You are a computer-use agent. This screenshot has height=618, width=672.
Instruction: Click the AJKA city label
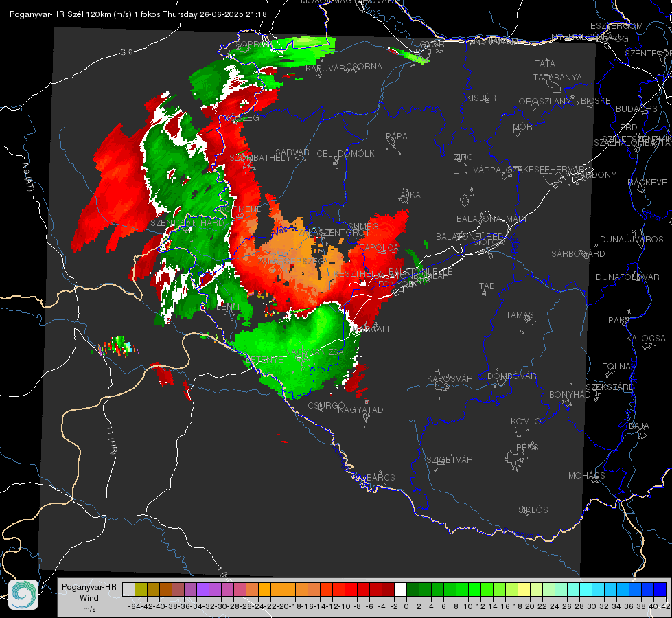tap(410, 195)
